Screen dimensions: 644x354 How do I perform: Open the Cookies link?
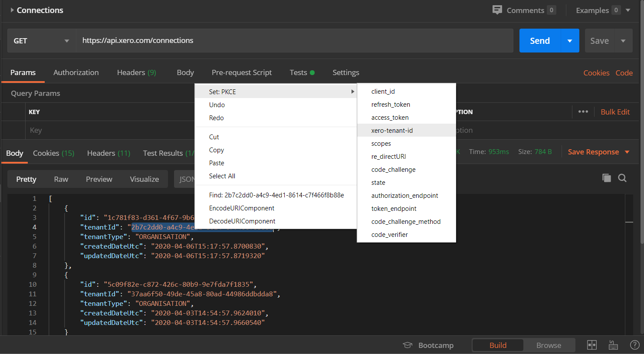coord(596,73)
